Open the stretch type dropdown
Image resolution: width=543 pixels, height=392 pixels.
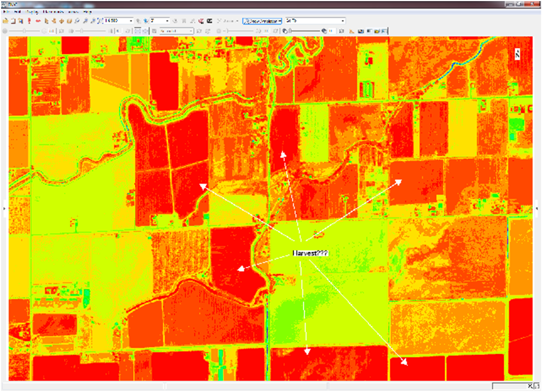(191, 31)
